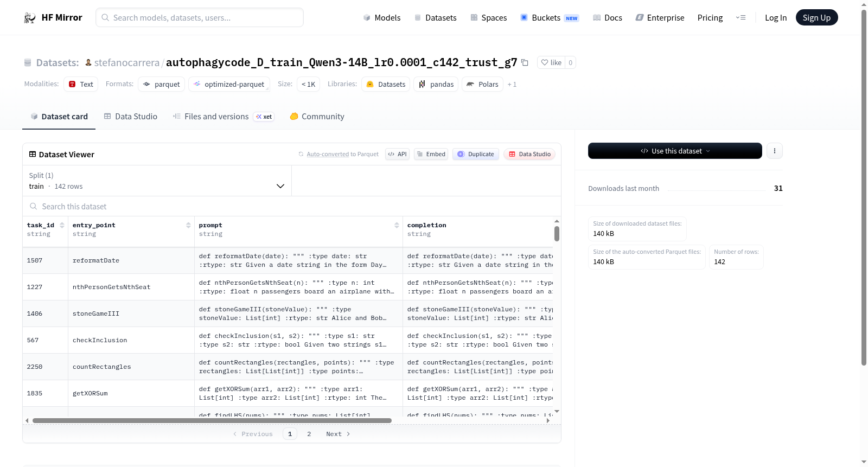Click the Log In link
868x467 pixels.
pyautogui.click(x=776, y=17)
